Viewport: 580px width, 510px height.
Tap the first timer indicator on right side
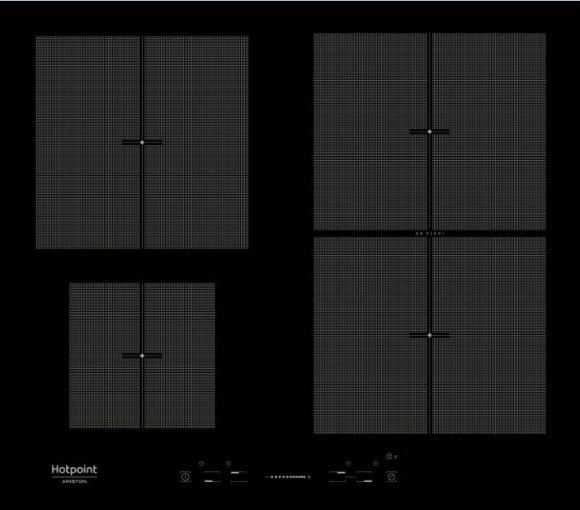pyautogui.click(x=348, y=463)
